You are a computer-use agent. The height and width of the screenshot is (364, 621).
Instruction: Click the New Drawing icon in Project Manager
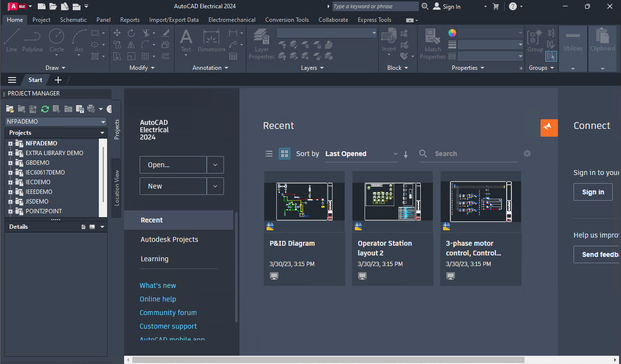33,109
